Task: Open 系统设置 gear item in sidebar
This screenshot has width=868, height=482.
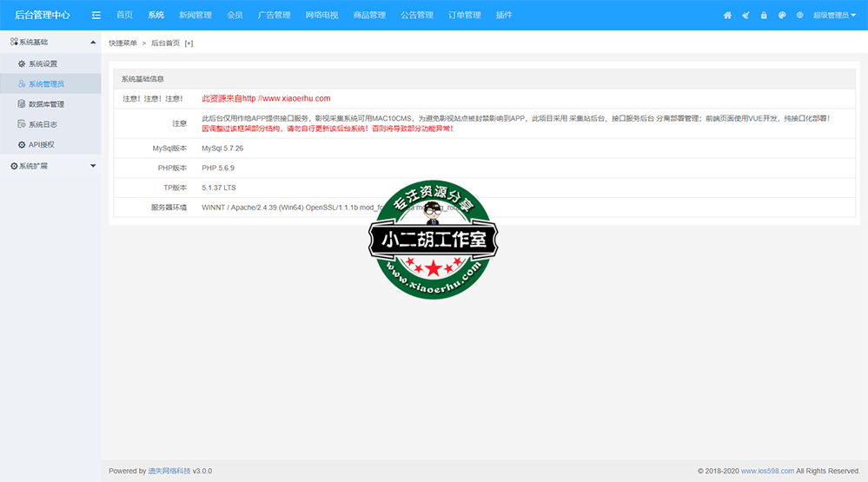Action: (x=43, y=63)
